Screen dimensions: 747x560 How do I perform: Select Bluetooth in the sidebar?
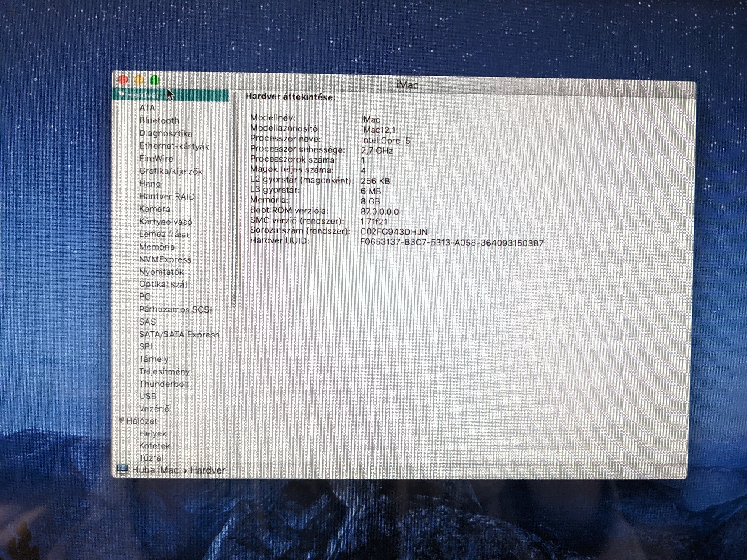[159, 120]
